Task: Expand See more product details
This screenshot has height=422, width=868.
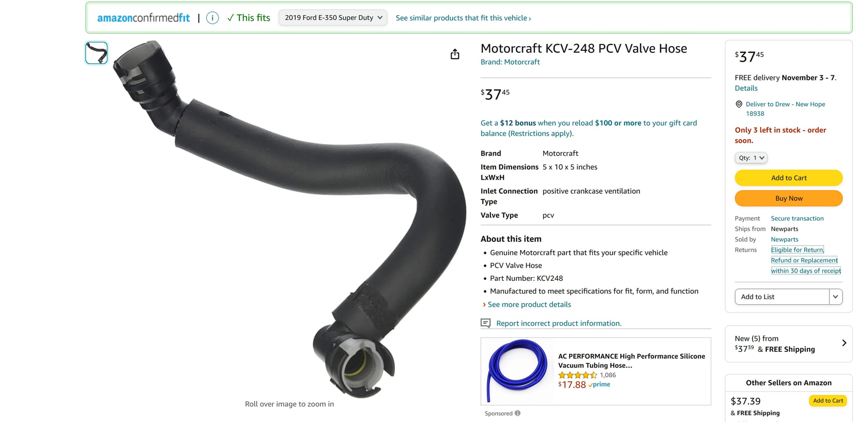Action: [x=529, y=304]
